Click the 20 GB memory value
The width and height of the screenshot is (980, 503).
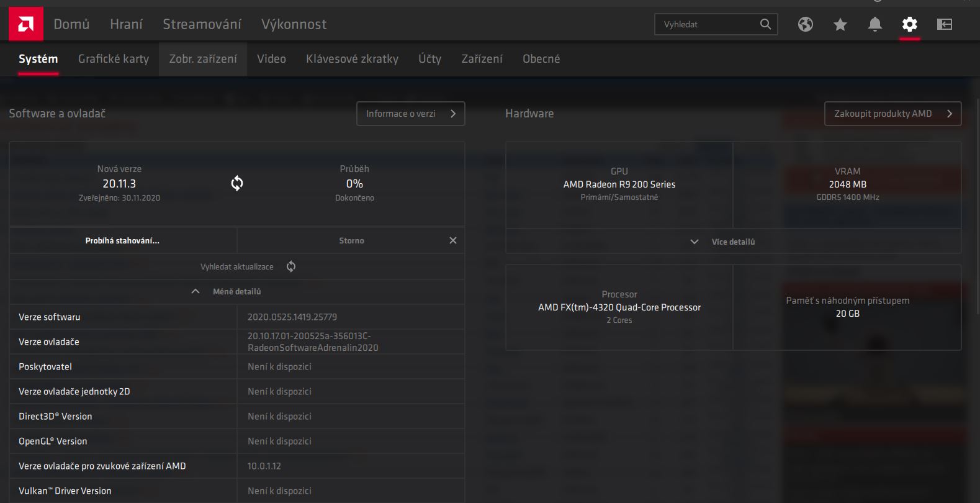click(x=848, y=314)
